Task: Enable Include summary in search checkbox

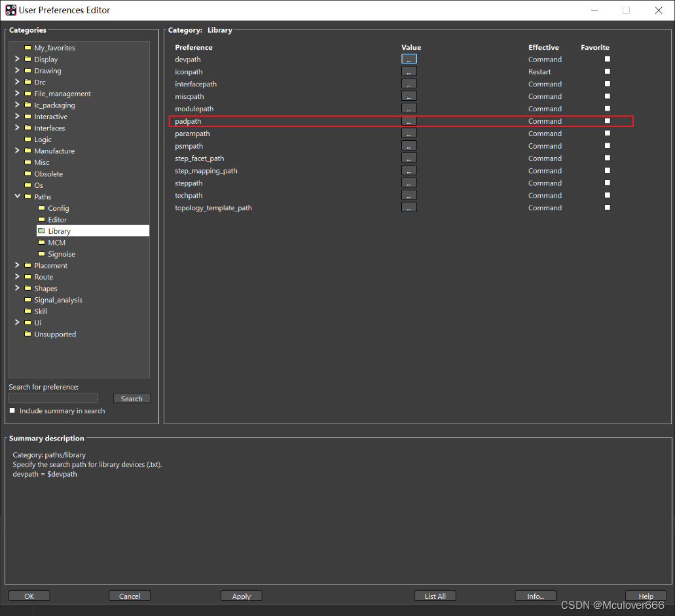Action: pos(12,410)
